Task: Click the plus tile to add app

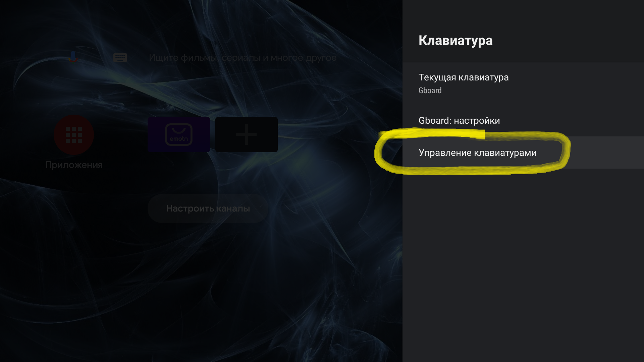Action: 247,134
